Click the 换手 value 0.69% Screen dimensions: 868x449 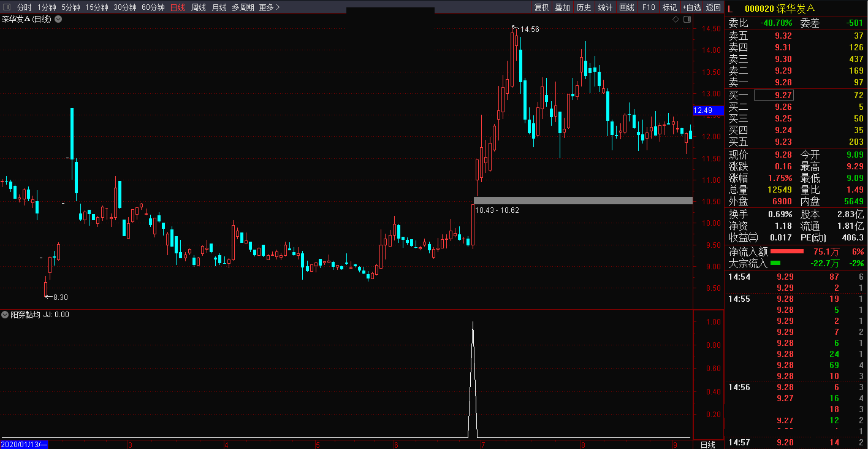pyautogui.click(x=780, y=214)
